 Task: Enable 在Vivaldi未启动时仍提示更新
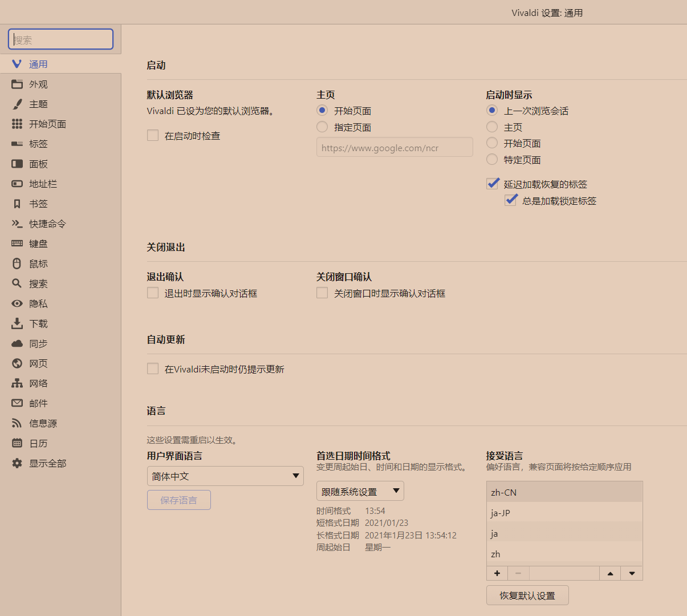point(153,368)
